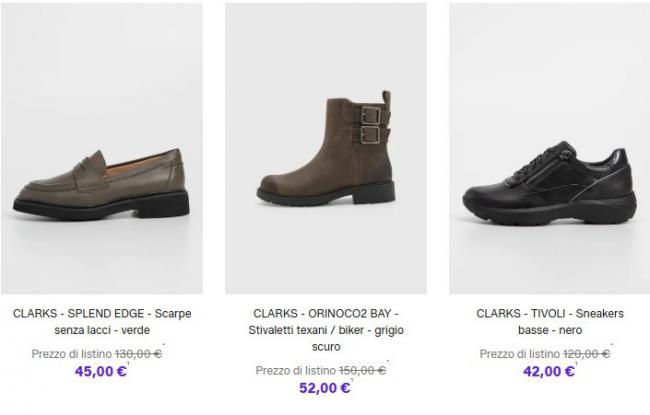Click the crossed-out 120,00 € list price
The width and height of the screenshot is (650, 415).
586,354
